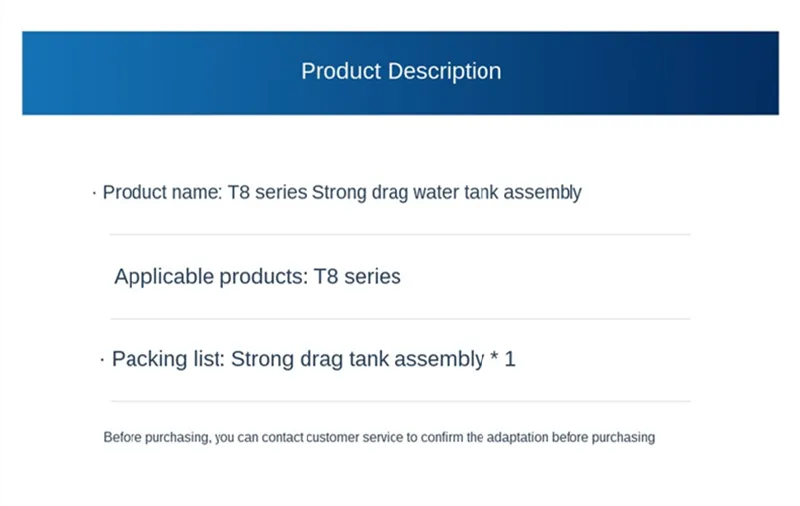Viewport: 800px width, 506px height.
Task: Select the 'Applicable products:' label
Action: click(x=211, y=277)
